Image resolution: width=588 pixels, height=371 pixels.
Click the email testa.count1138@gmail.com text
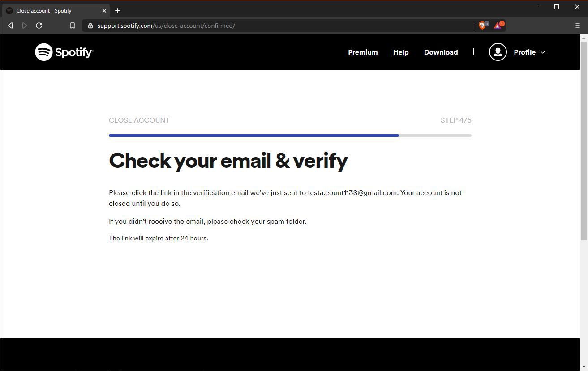[352, 193]
